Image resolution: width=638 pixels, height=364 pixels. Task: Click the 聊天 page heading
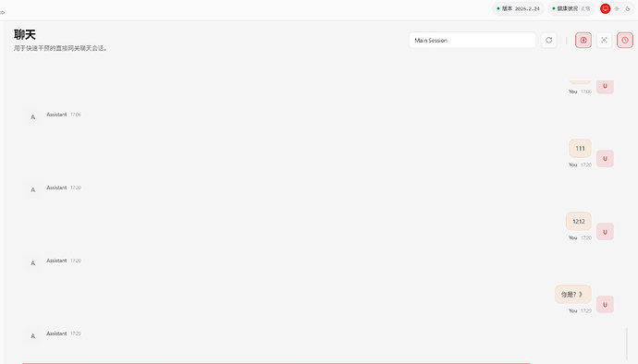tap(25, 34)
